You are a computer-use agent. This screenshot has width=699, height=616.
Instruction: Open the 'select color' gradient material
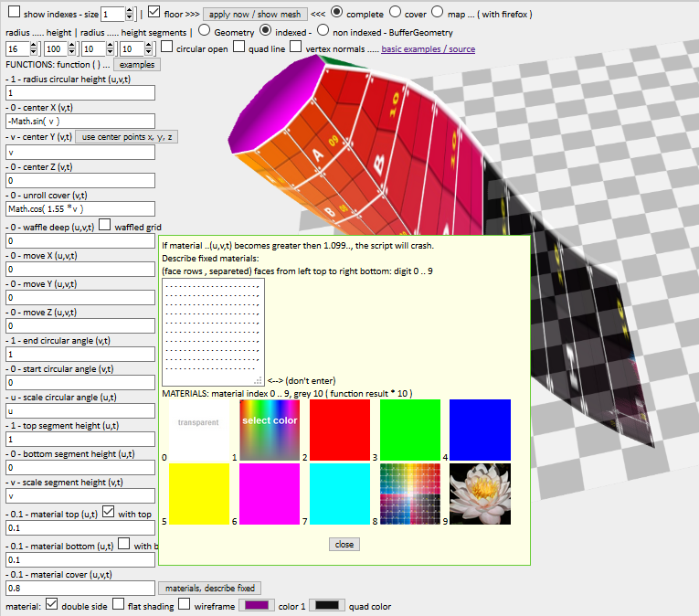270,430
